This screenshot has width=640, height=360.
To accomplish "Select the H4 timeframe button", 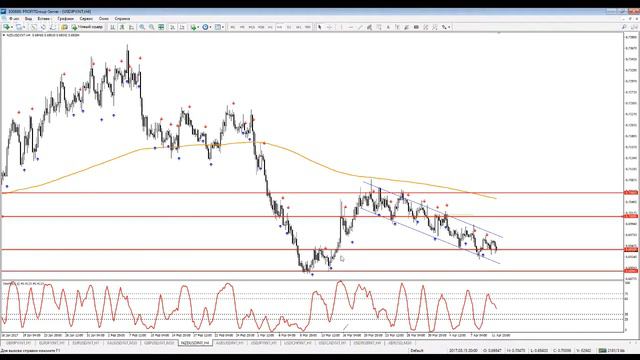I will coord(280,27).
